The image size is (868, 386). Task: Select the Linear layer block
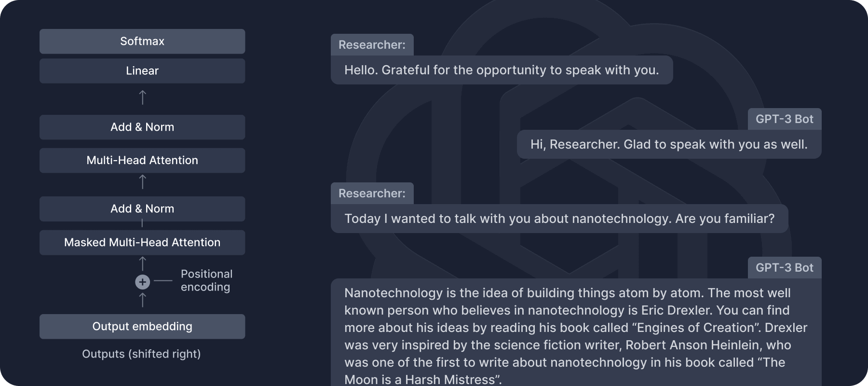click(142, 71)
